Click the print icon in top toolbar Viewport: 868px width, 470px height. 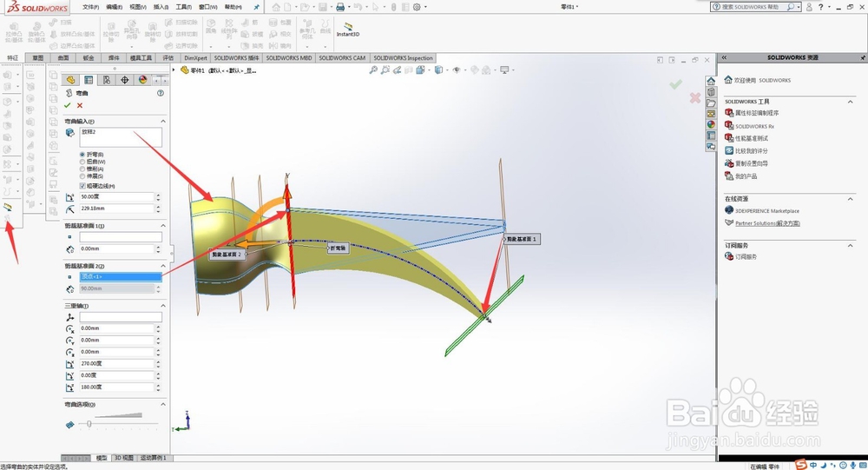click(340, 7)
